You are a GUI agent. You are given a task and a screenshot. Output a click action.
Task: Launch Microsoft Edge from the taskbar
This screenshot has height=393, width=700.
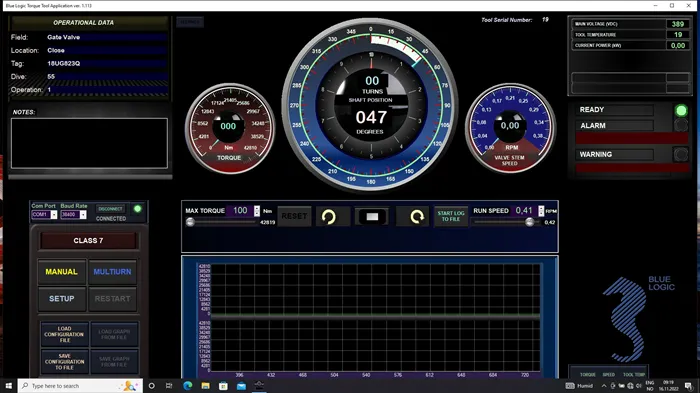point(188,385)
